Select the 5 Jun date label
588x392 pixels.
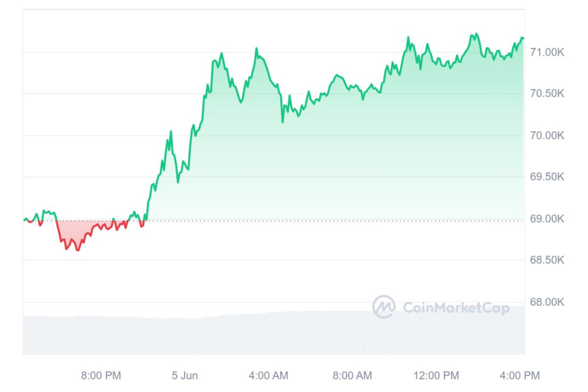[184, 375]
